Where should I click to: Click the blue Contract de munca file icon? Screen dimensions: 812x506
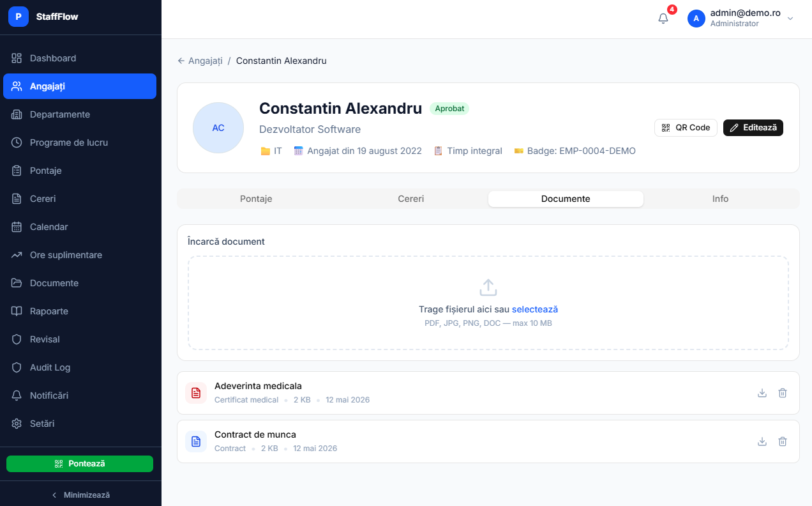click(196, 441)
